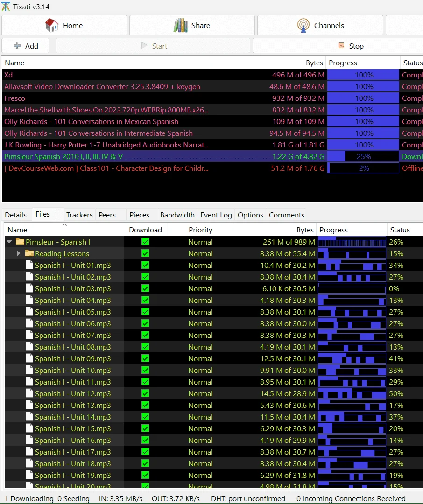Open the Share section

tap(192, 25)
